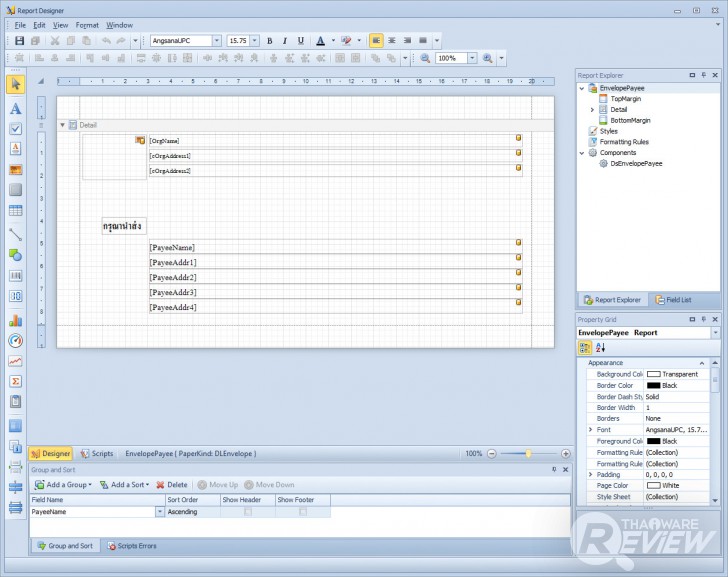The width and height of the screenshot is (728, 577).
Task: Click the Underline formatting button
Action: click(x=300, y=41)
